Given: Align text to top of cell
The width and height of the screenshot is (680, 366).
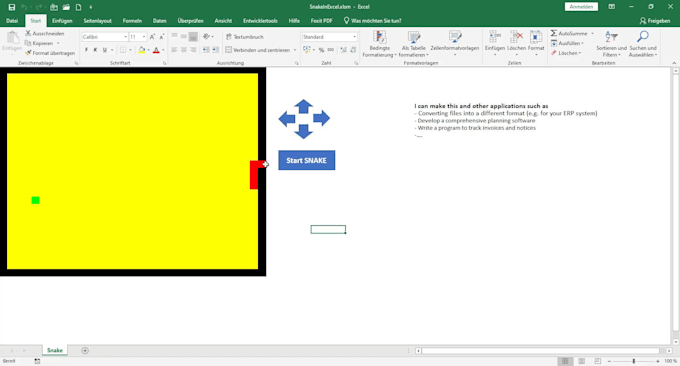Looking at the screenshot, I should click(x=174, y=36).
